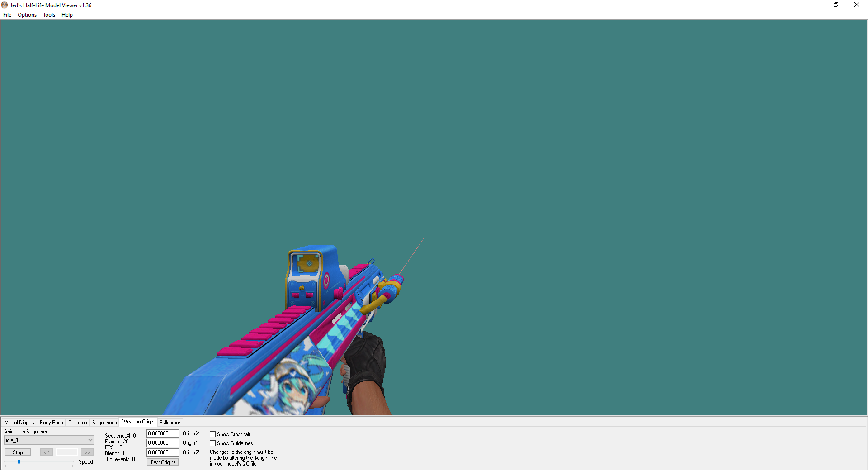Image resolution: width=868 pixels, height=471 pixels.
Task: Click the Test Origins button
Action: (x=163, y=462)
